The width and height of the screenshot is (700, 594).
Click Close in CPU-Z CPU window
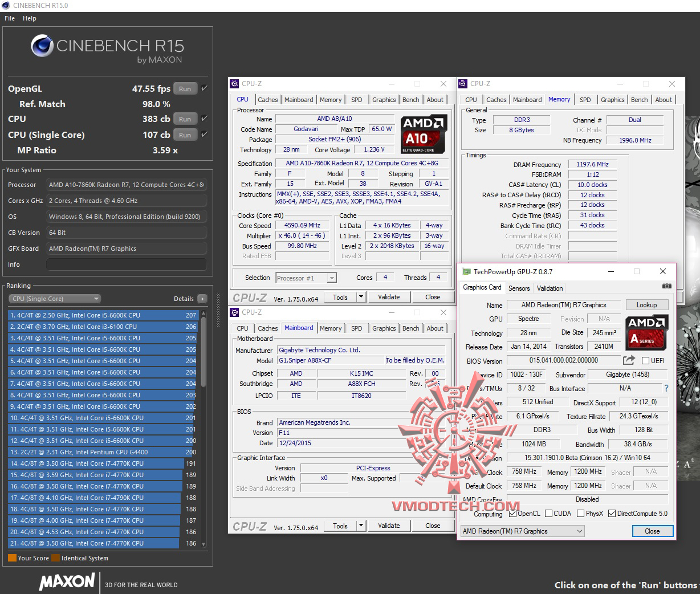433,297
